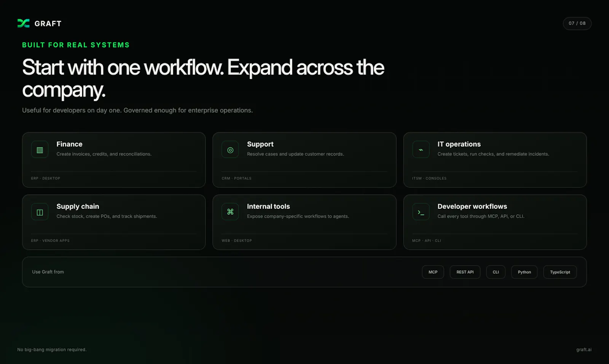This screenshot has height=364, width=609.
Task: Click the Supply chain card title
Action: pos(78,207)
